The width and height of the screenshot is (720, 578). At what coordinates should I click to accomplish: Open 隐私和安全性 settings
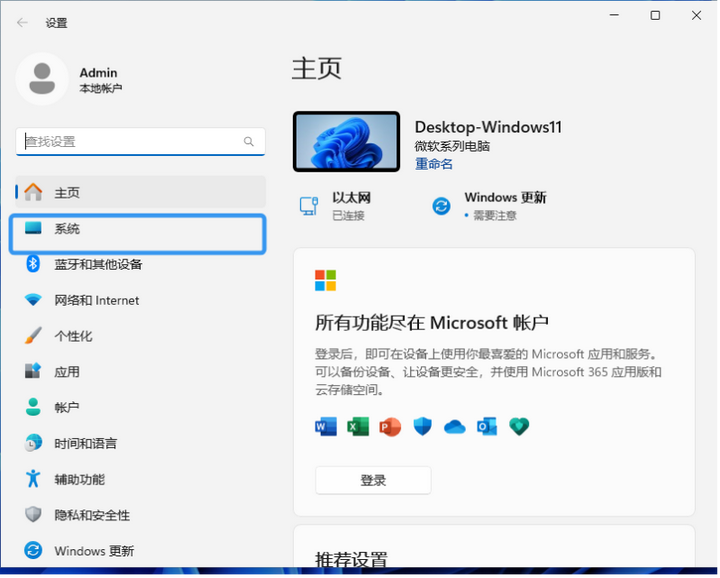pyautogui.click(x=141, y=516)
